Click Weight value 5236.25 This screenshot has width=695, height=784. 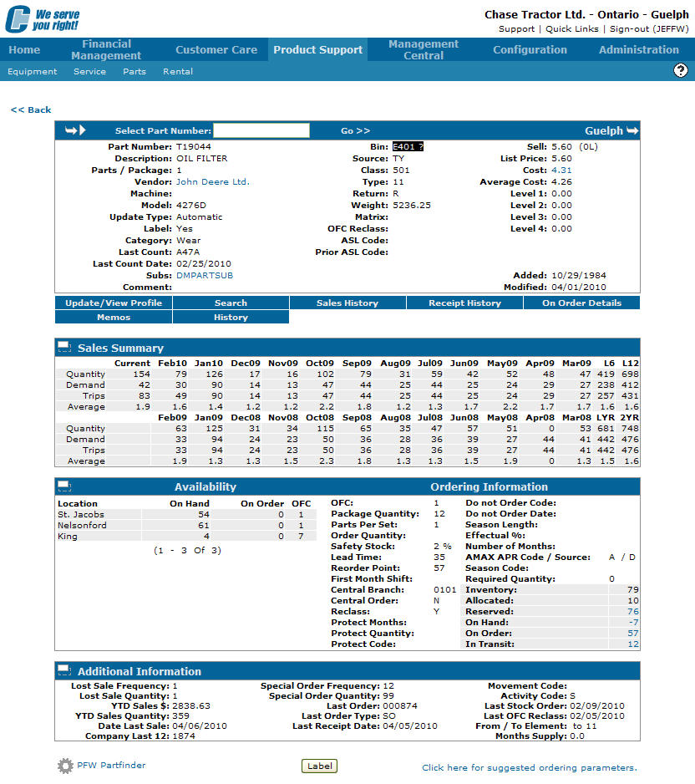pos(411,205)
